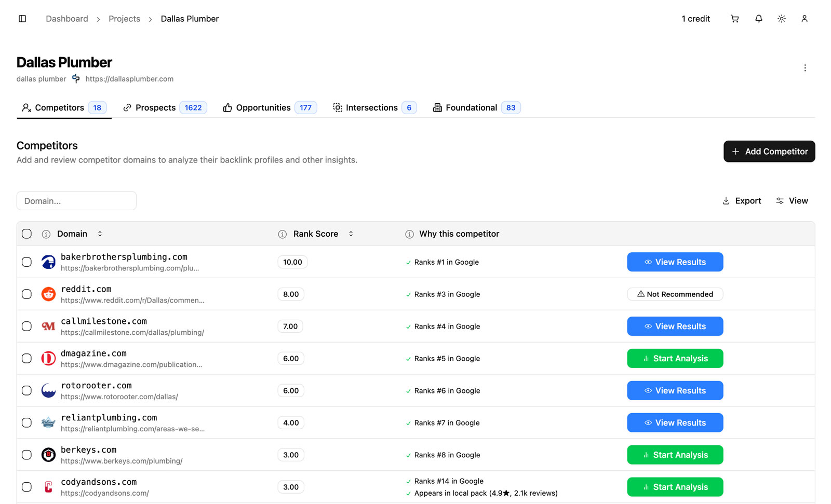
Task: Open the View column options dropdown
Action: (792, 201)
